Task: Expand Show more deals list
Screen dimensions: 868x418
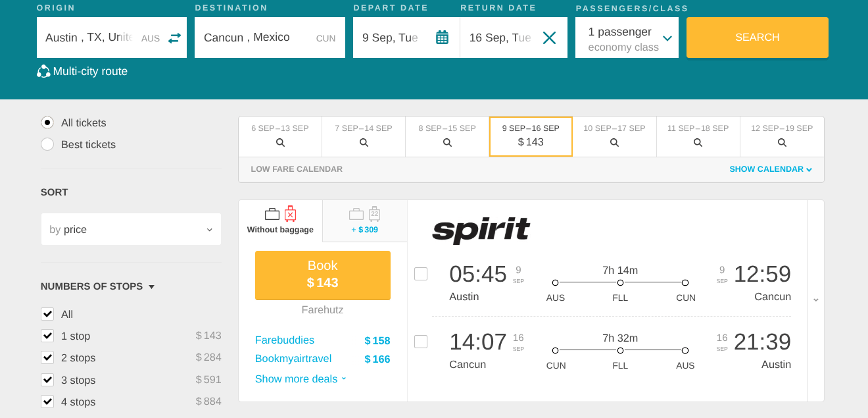Action: pos(301,379)
